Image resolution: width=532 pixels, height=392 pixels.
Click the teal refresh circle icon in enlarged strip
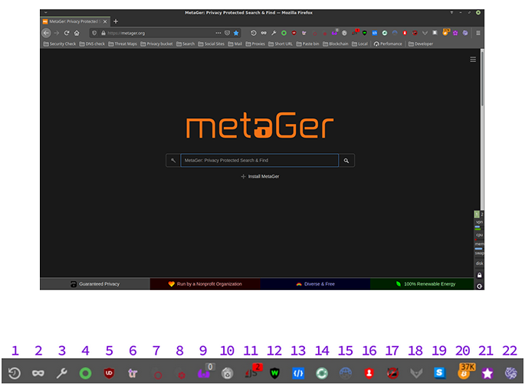[322, 374]
